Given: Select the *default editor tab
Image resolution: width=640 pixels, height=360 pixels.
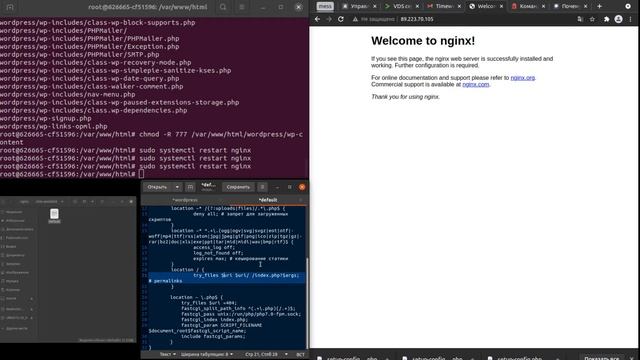Looking at the screenshot, I should tap(268, 200).
